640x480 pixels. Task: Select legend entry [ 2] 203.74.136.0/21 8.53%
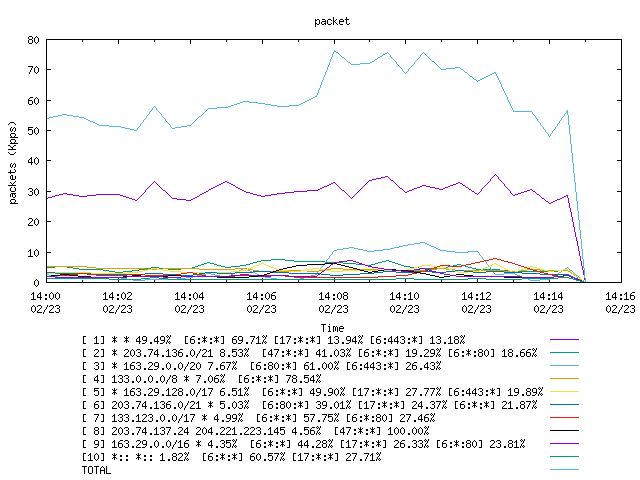tap(309, 353)
